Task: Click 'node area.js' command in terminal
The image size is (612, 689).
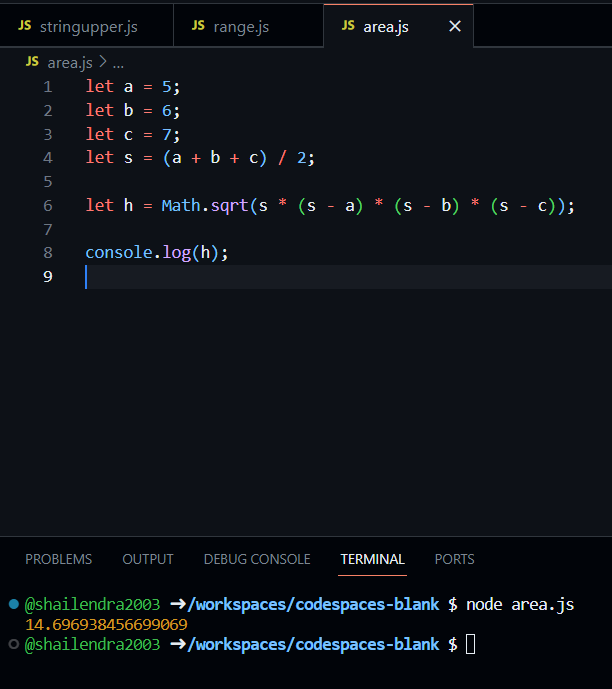Action: click(x=520, y=605)
